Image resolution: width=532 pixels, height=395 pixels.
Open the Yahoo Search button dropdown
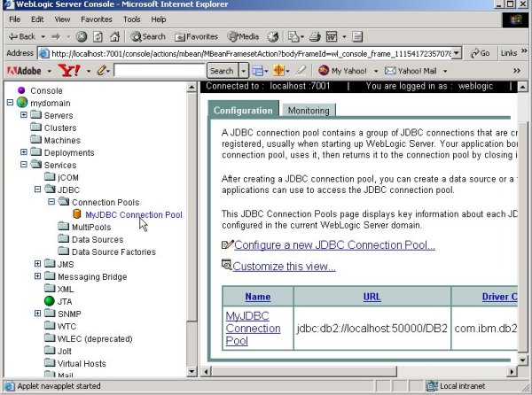pyautogui.click(x=243, y=71)
